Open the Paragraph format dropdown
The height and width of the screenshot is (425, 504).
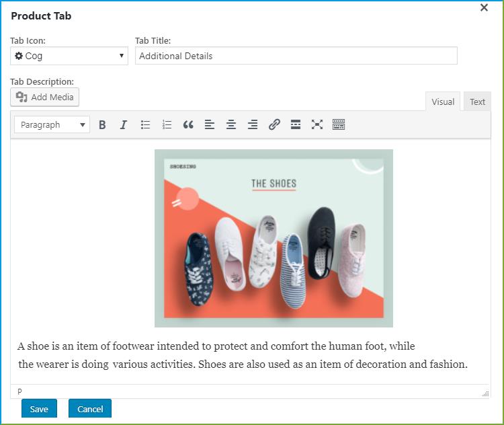point(52,124)
